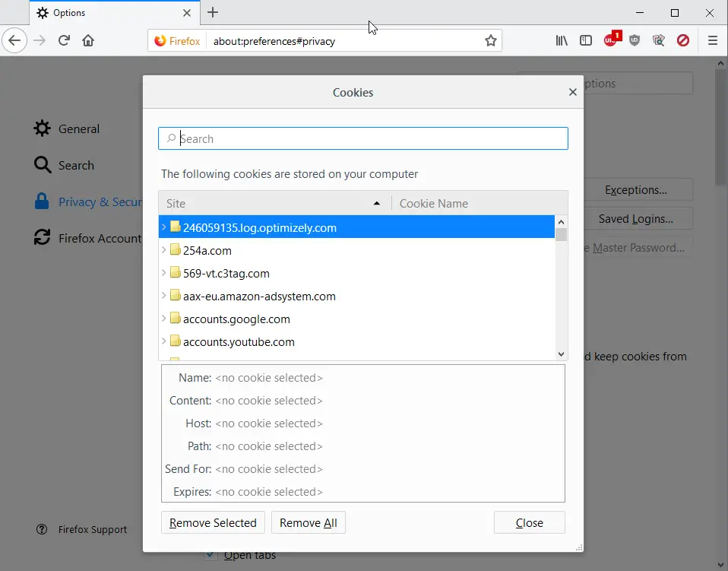This screenshot has height=571, width=728.
Task: Click the forward navigation arrow
Action: pyautogui.click(x=40, y=40)
